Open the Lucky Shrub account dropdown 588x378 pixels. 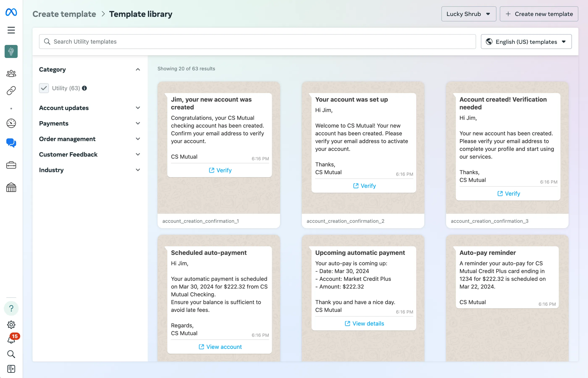point(469,14)
